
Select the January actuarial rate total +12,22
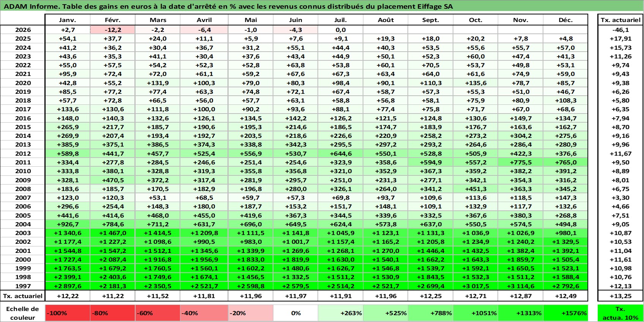tap(68, 296)
